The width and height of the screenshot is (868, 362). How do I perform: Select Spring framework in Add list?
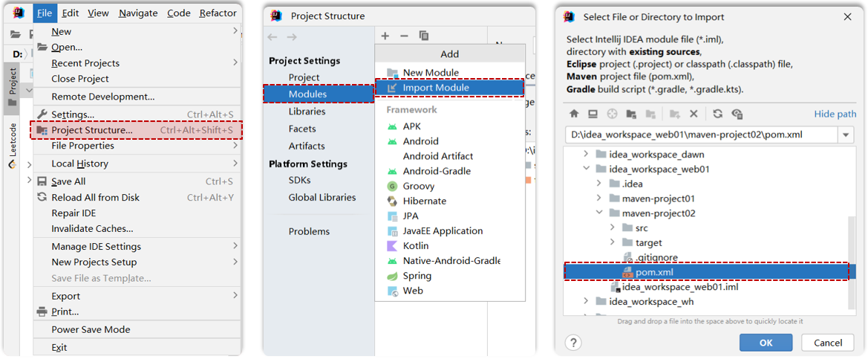tap(417, 276)
